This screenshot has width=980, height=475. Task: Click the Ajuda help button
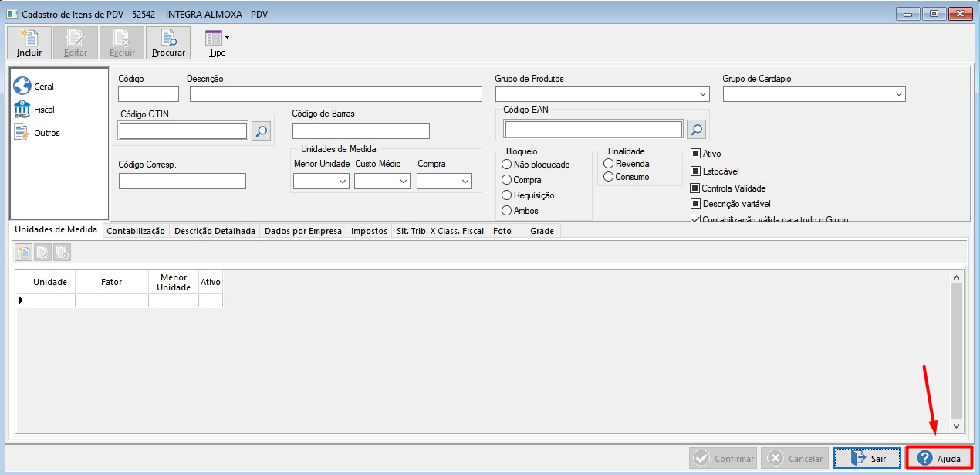pyautogui.click(x=939, y=458)
